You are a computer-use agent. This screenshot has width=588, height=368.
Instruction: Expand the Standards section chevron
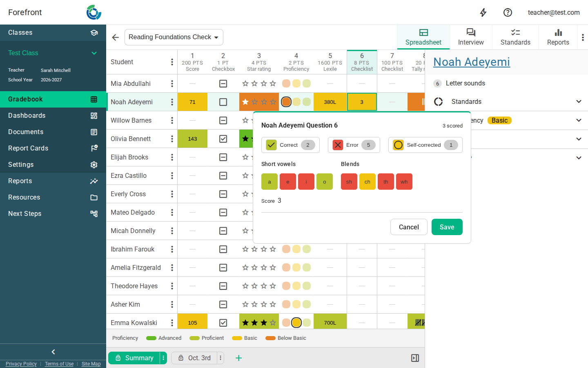(579, 101)
